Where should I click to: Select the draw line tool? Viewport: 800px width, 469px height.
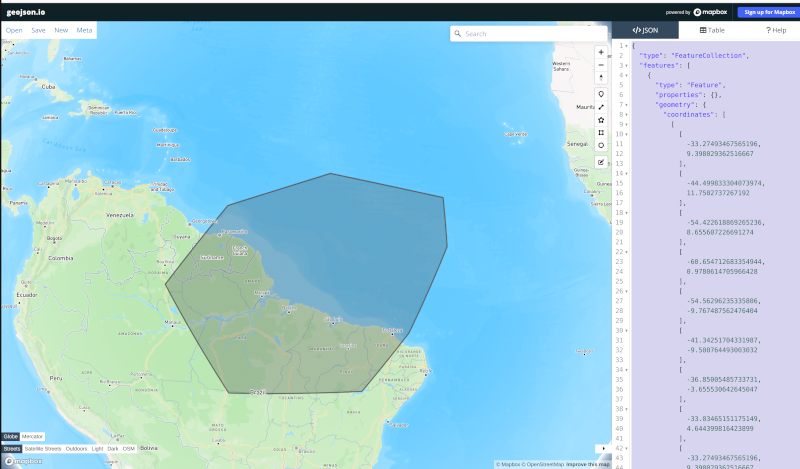(601, 107)
